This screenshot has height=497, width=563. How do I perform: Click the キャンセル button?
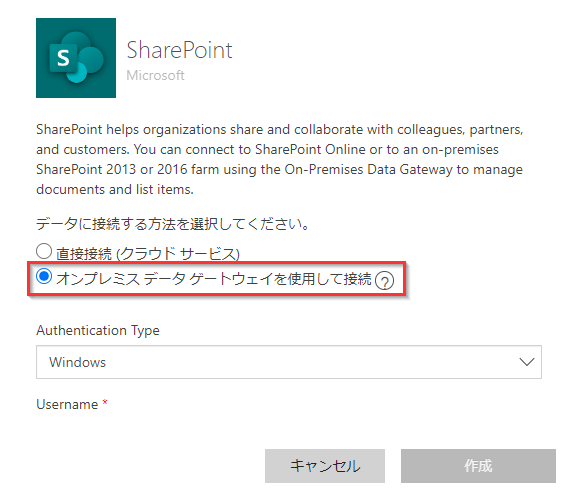[x=325, y=466]
